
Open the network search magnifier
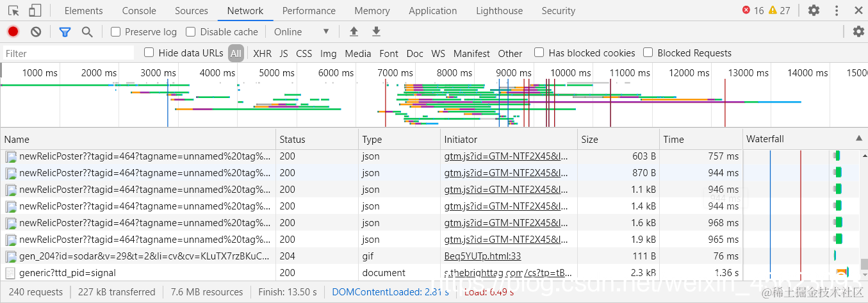pyautogui.click(x=87, y=31)
